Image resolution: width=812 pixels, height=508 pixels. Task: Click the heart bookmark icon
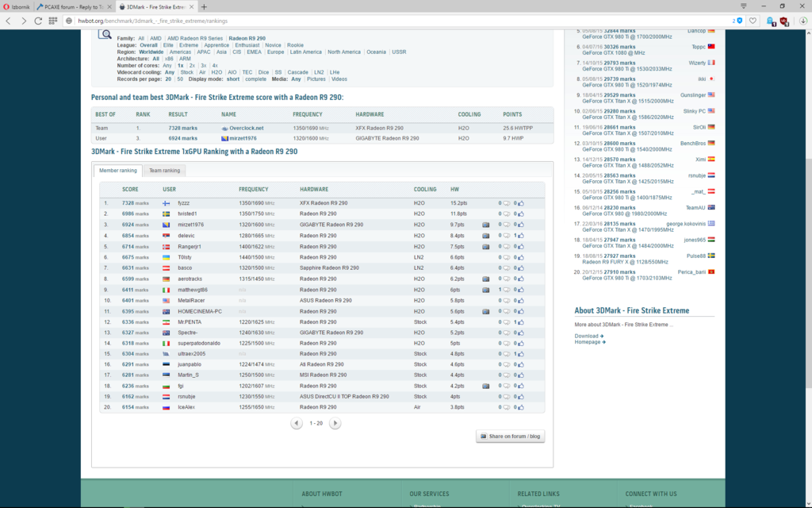(x=753, y=21)
